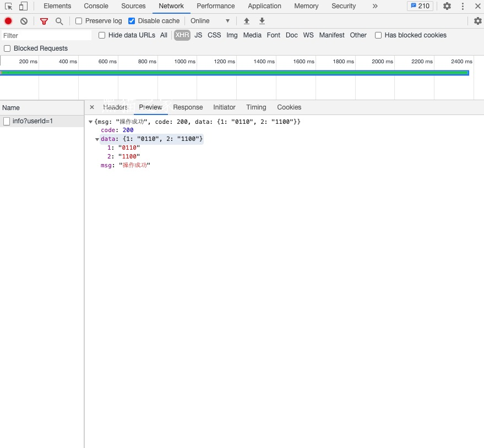View the request Headers tab

point(115,107)
